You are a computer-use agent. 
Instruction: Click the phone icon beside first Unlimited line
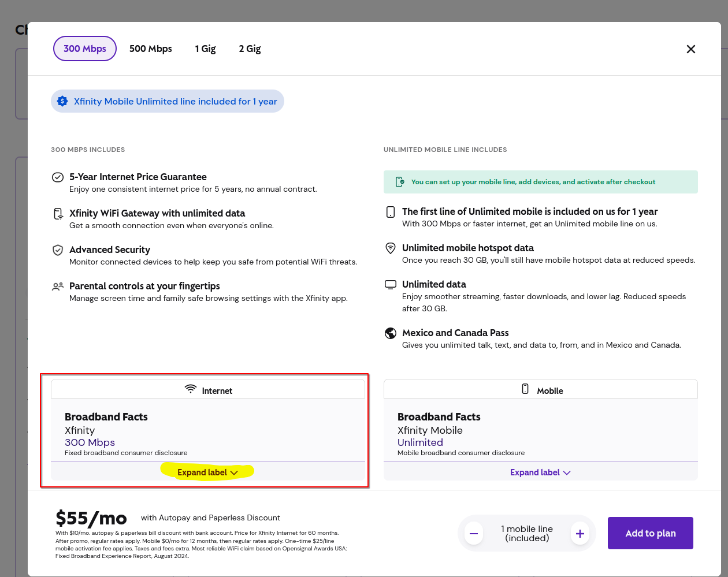click(x=391, y=212)
